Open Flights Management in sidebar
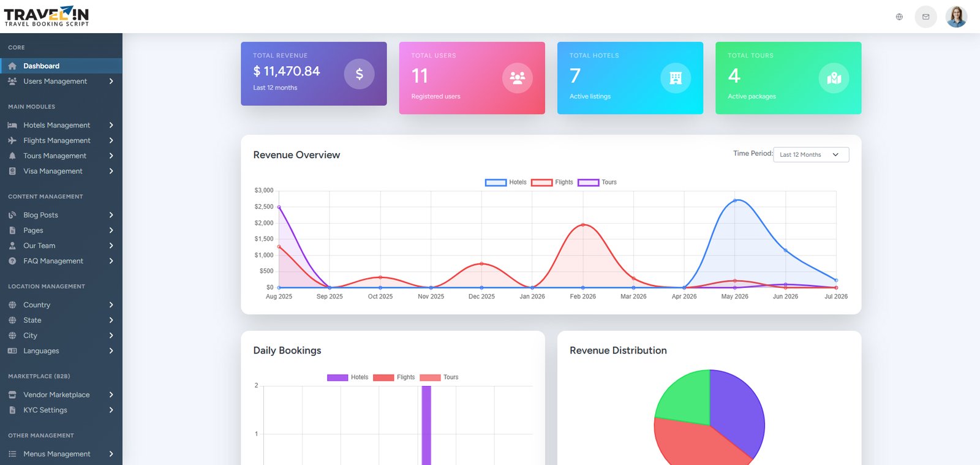This screenshot has width=980, height=465. click(61, 140)
